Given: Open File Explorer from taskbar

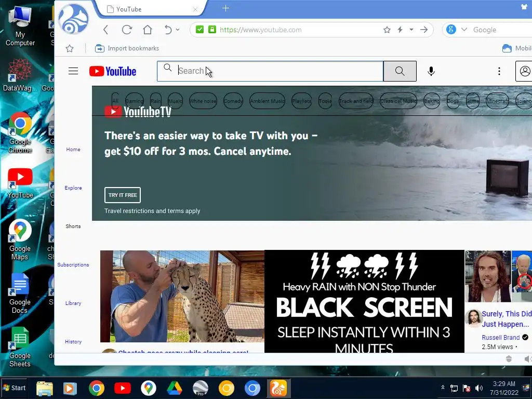Looking at the screenshot, I should point(45,388).
